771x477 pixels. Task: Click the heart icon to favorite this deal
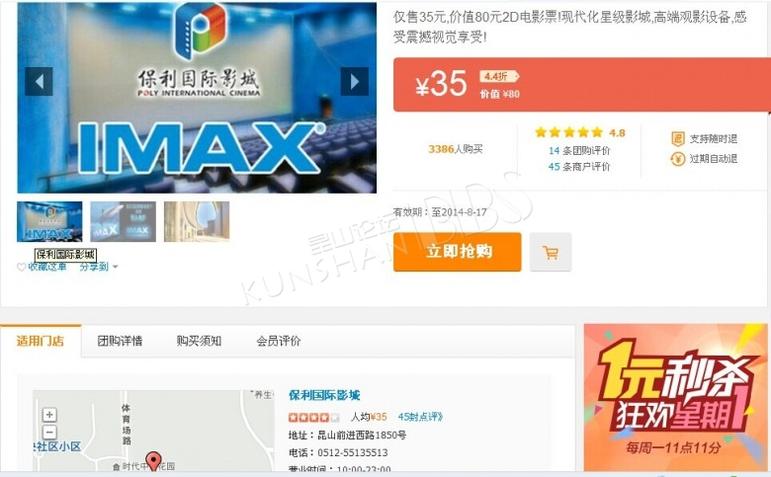(x=21, y=267)
